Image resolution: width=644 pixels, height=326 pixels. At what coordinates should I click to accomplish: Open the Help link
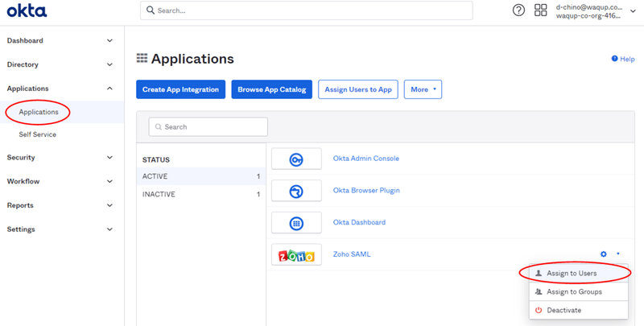(x=623, y=59)
